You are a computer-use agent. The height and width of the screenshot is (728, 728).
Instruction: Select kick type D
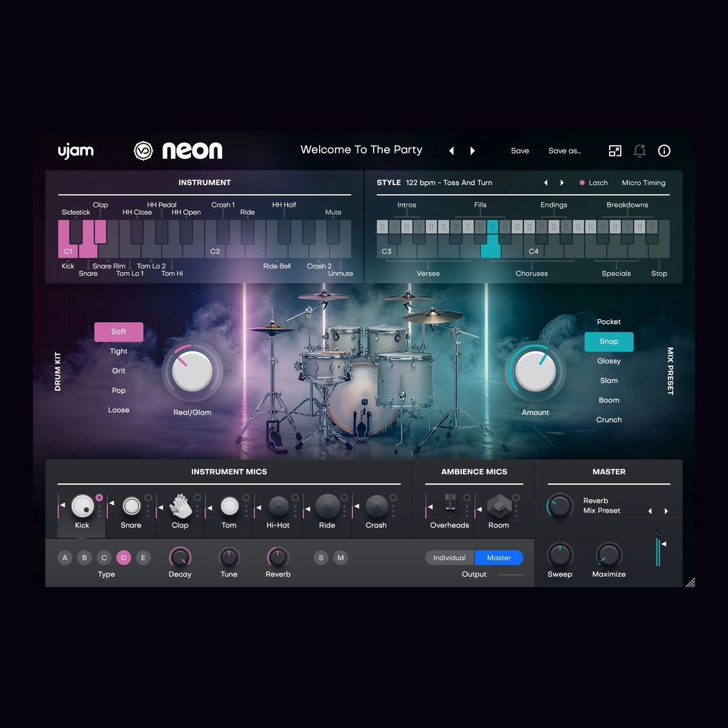pos(124,558)
